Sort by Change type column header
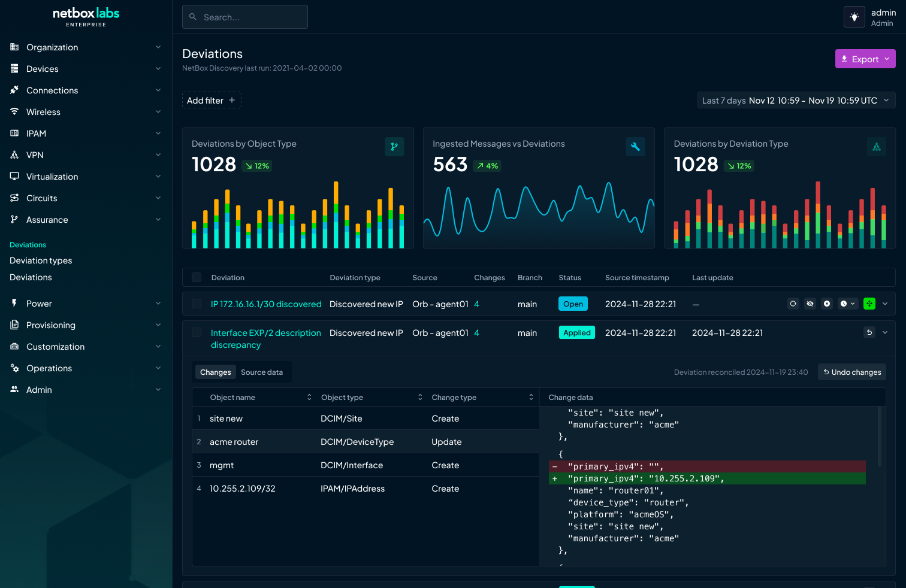Image resolution: width=906 pixels, height=588 pixels. click(482, 397)
